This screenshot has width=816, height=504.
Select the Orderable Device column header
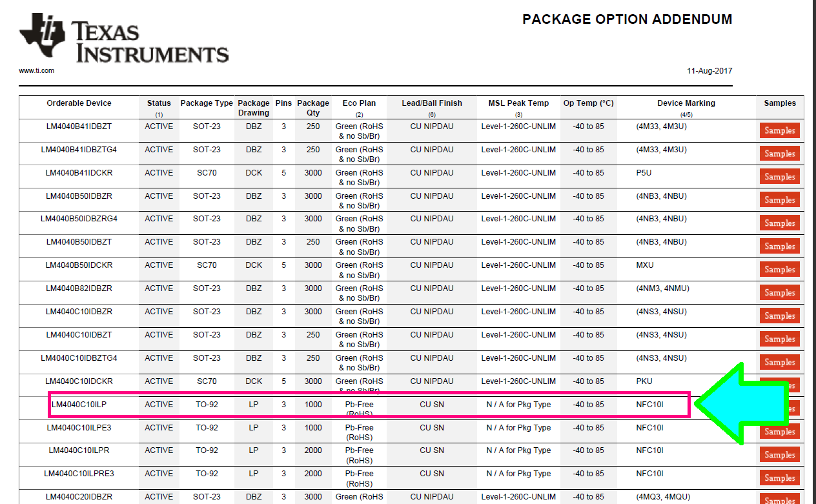pos(79,103)
